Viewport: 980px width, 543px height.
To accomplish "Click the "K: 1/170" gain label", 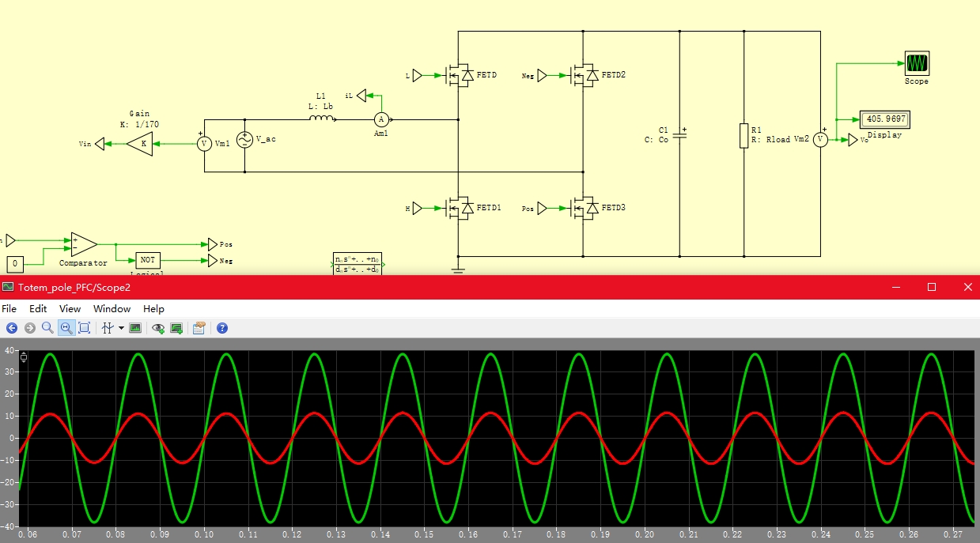I will [139, 123].
